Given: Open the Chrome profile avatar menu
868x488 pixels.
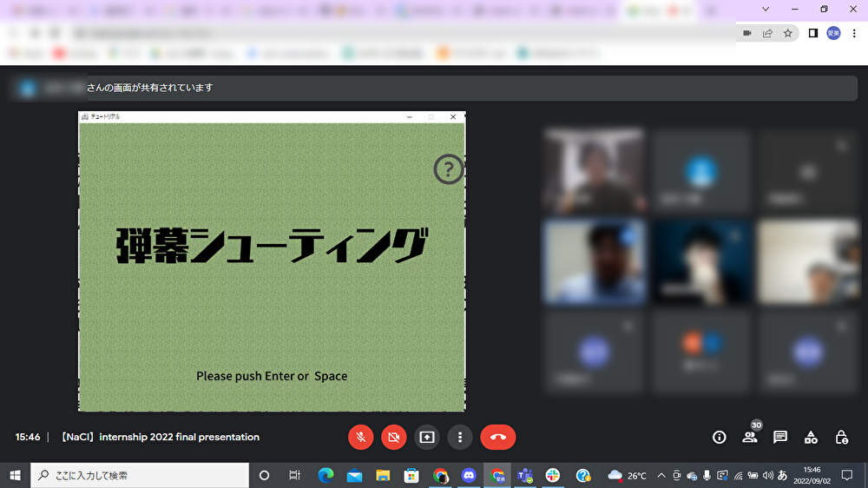Looking at the screenshot, I should [x=833, y=33].
